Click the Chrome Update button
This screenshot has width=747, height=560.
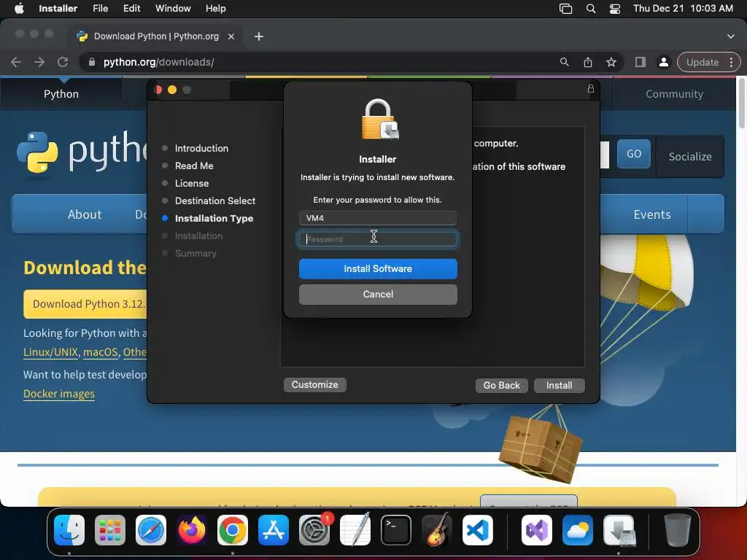(703, 62)
